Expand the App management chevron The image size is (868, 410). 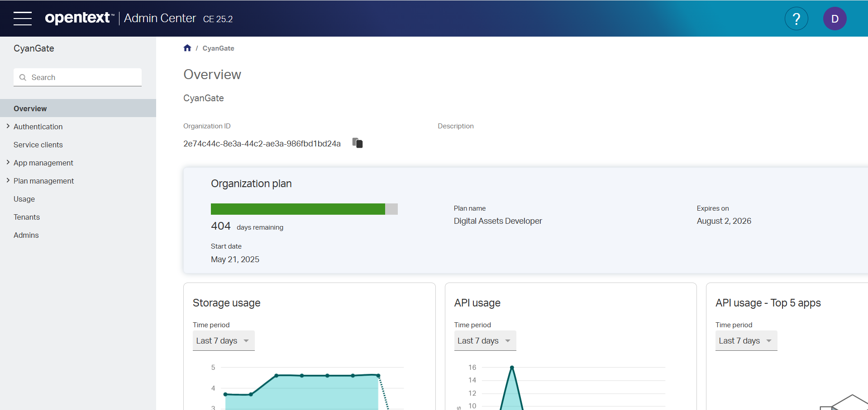(x=8, y=162)
